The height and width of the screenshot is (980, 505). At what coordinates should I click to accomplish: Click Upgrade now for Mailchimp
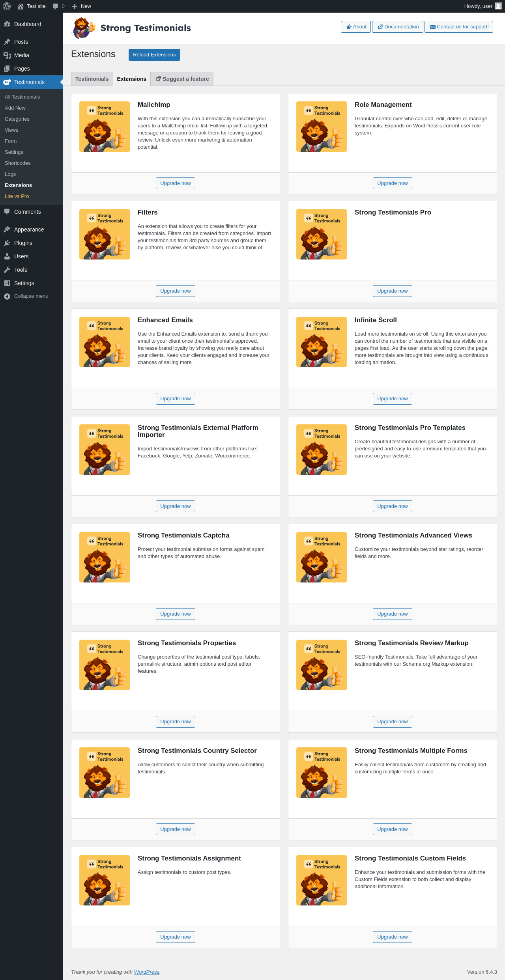point(176,183)
